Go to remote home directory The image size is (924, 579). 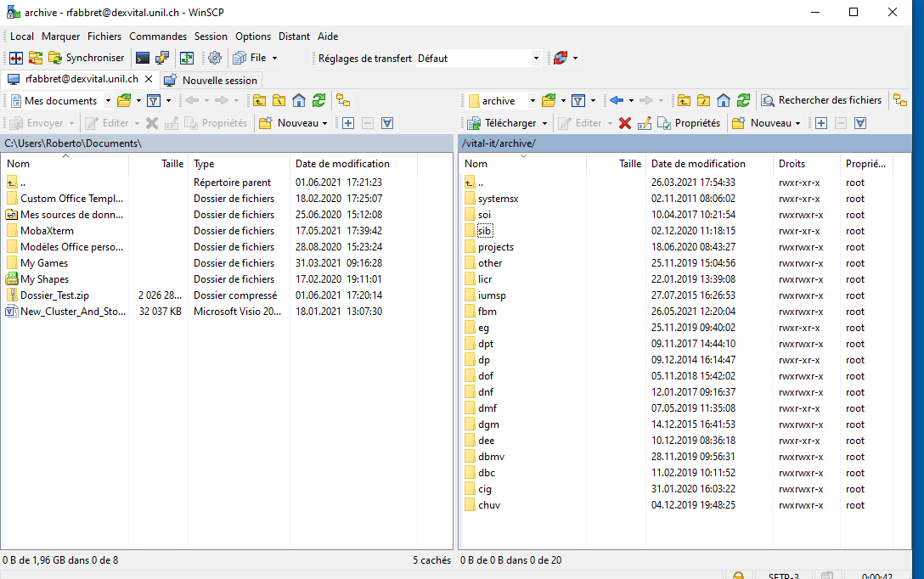pos(723,100)
